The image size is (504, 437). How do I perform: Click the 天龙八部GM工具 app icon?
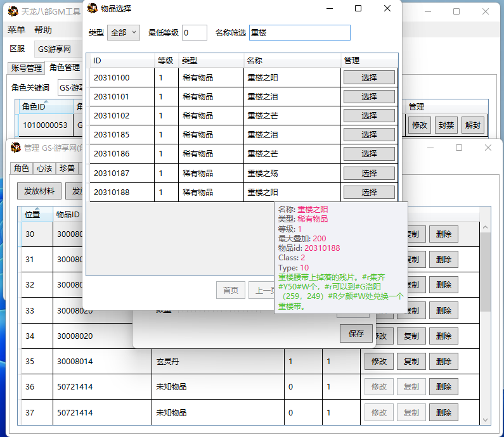[12, 11]
